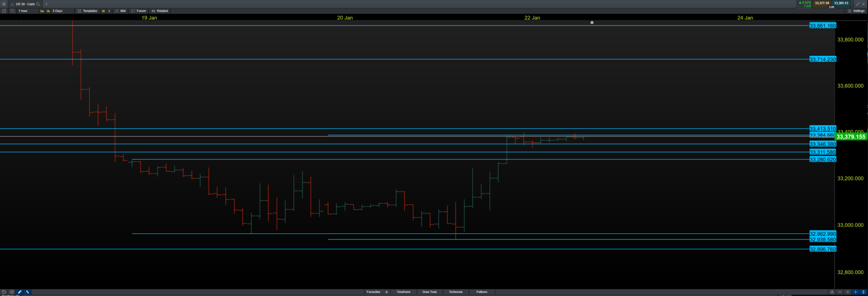Viewport: 868px width, 296px height.
Task: Click the clear drawings circle-slash icon
Action: click(12, 292)
